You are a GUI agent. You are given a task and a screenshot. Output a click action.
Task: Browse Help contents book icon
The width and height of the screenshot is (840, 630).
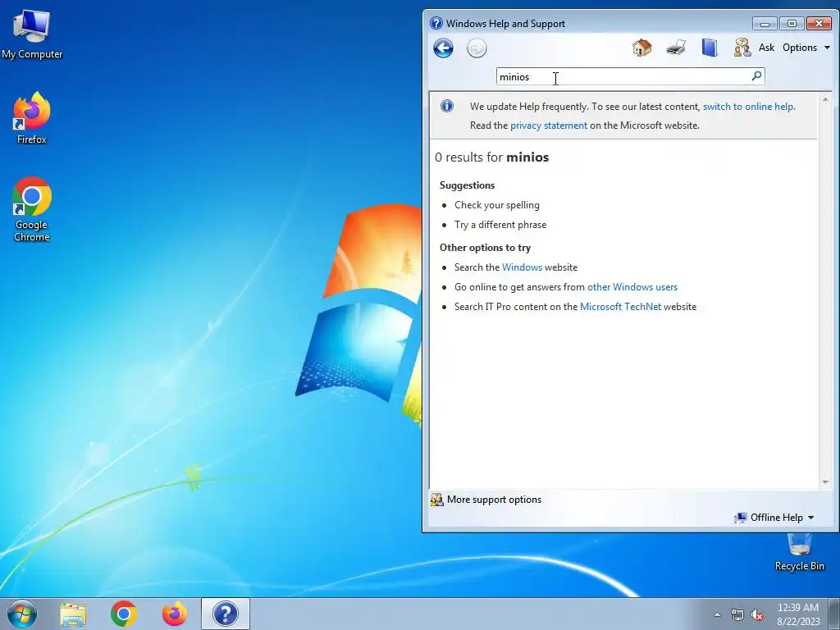coord(710,48)
